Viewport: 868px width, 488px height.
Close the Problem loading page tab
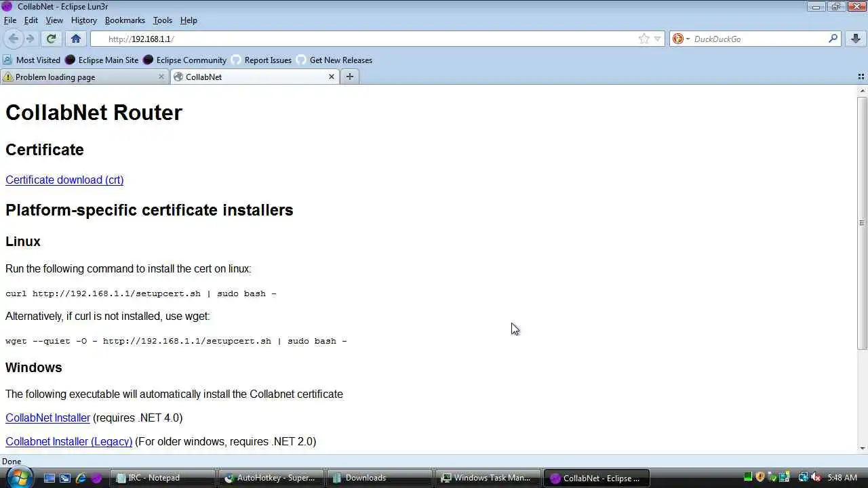(x=161, y=77)
